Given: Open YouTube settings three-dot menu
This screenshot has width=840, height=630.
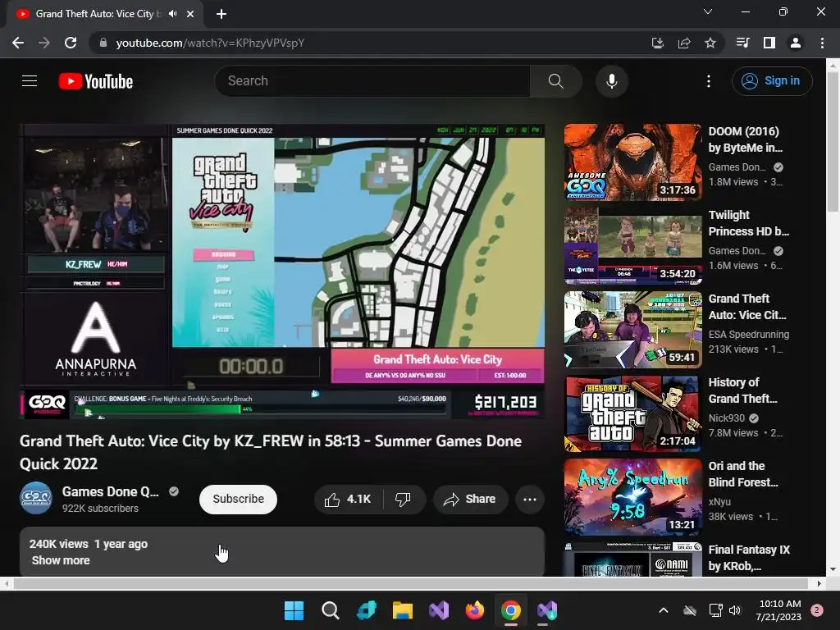Looking at the screenshot, I should [x=708, y=81].
